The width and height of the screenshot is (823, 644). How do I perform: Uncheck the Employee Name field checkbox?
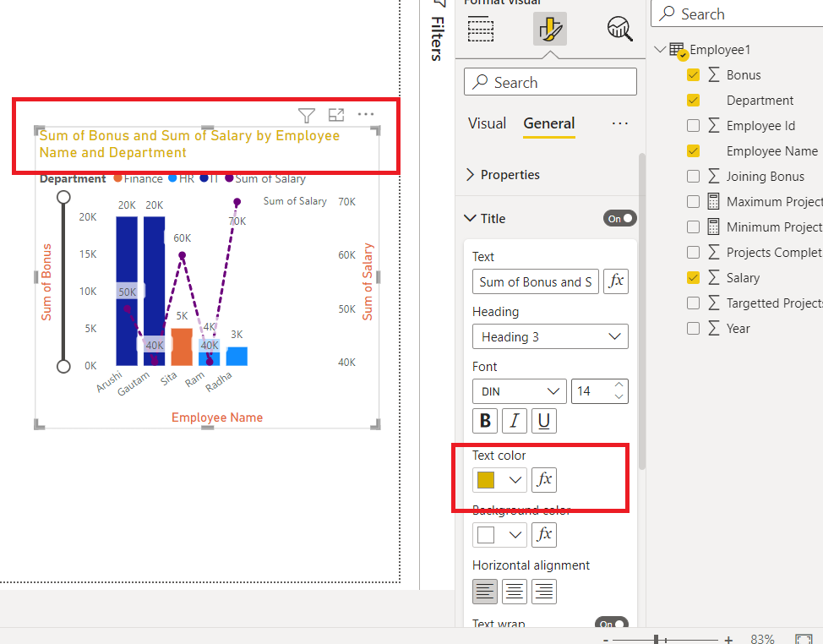click(693, 151)
